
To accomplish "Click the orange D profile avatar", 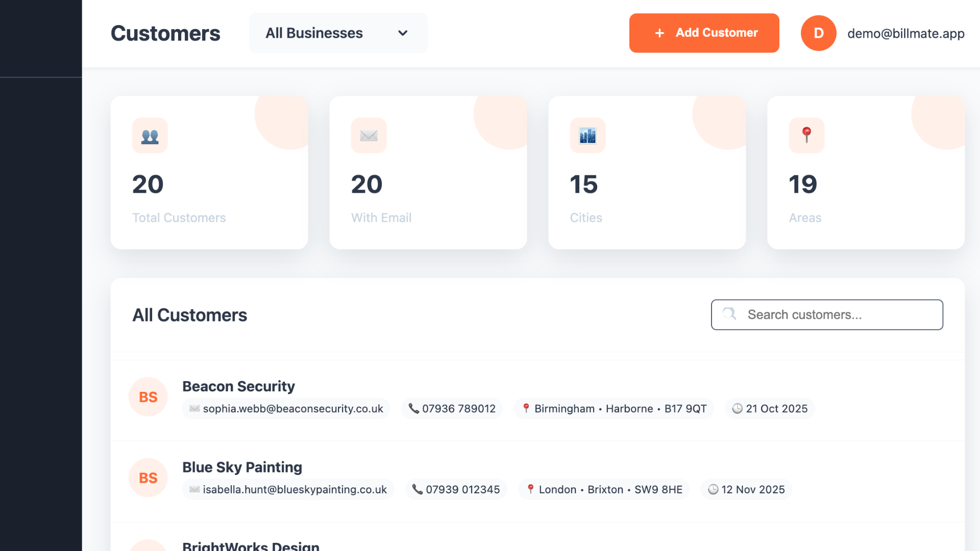I will 818,33.
